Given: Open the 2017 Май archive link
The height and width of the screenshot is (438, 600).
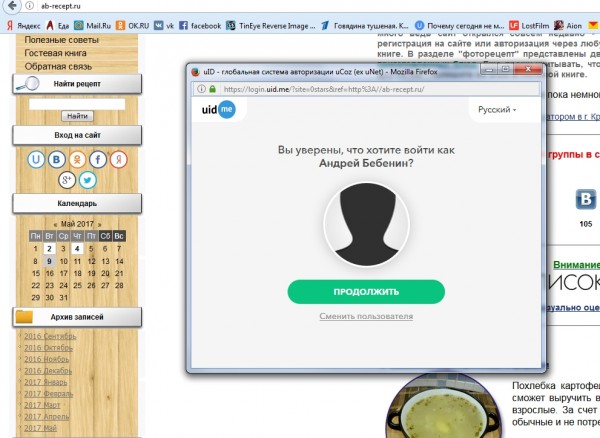Looking at the screenshot, I should (x=40, y=428).
